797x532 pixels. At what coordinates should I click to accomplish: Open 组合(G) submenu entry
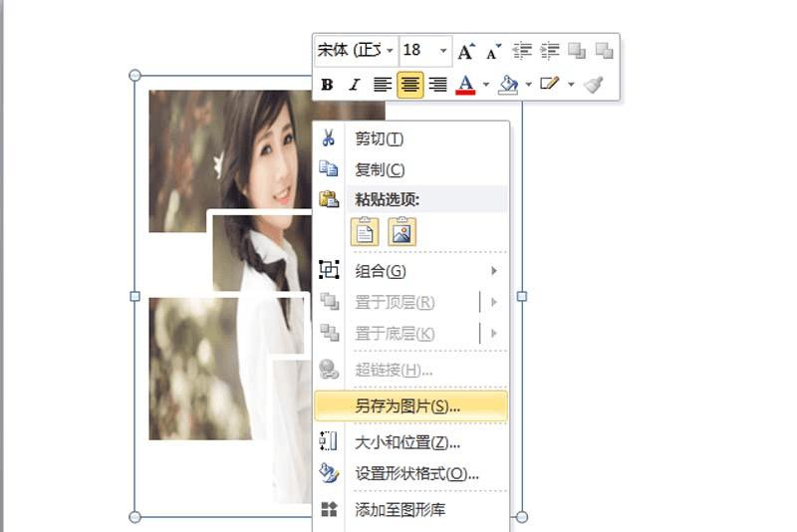(411, 271)
